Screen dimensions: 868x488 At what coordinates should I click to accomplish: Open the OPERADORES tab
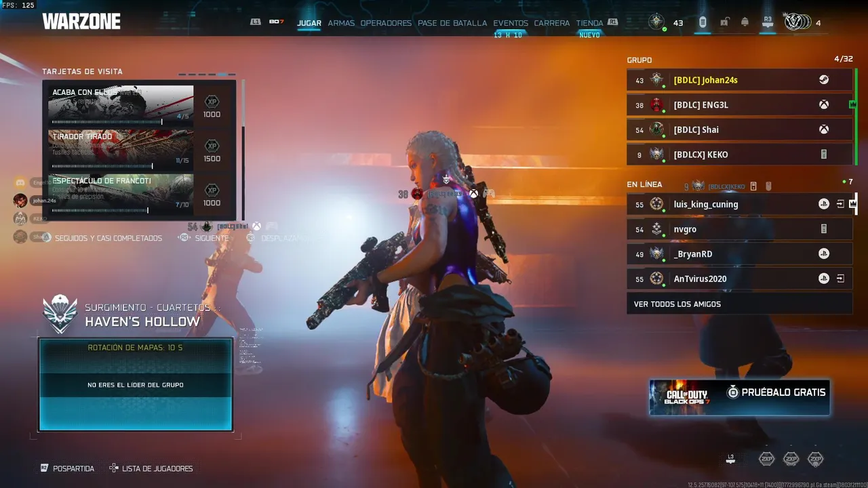386,23
